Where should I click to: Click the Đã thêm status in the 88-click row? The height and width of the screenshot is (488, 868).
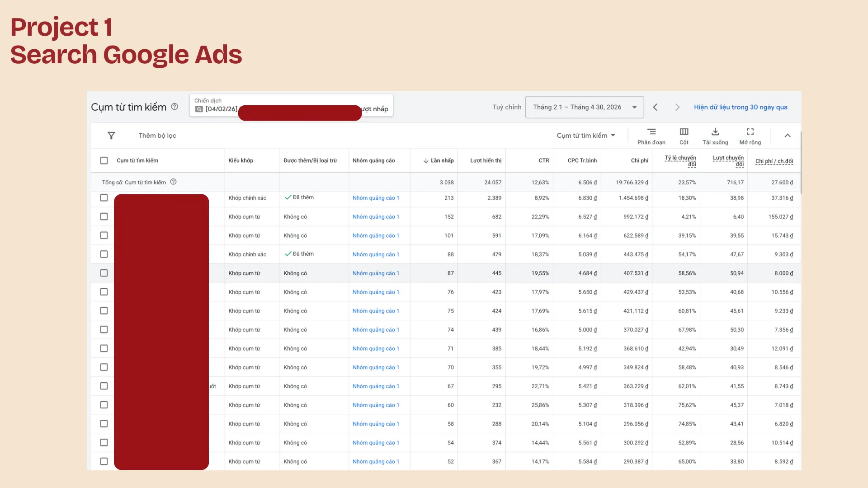[299, 254]
